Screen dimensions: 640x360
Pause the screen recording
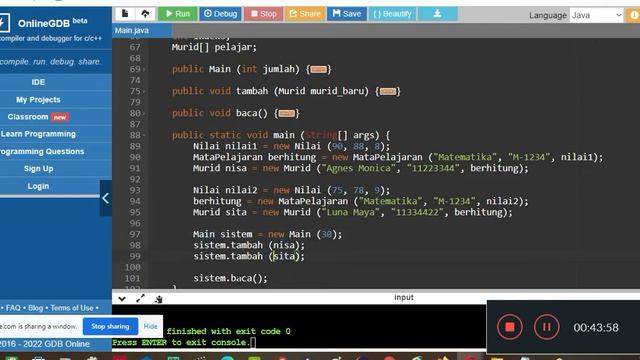(547, 327)
